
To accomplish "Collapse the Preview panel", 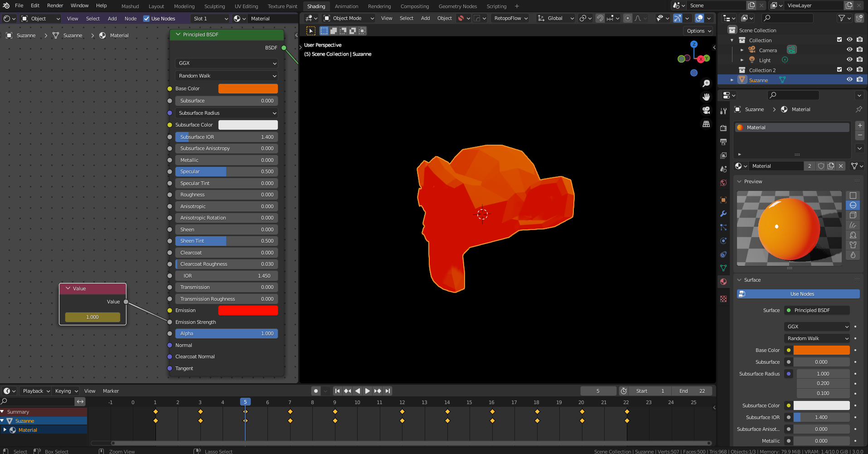I will point(739,181).
